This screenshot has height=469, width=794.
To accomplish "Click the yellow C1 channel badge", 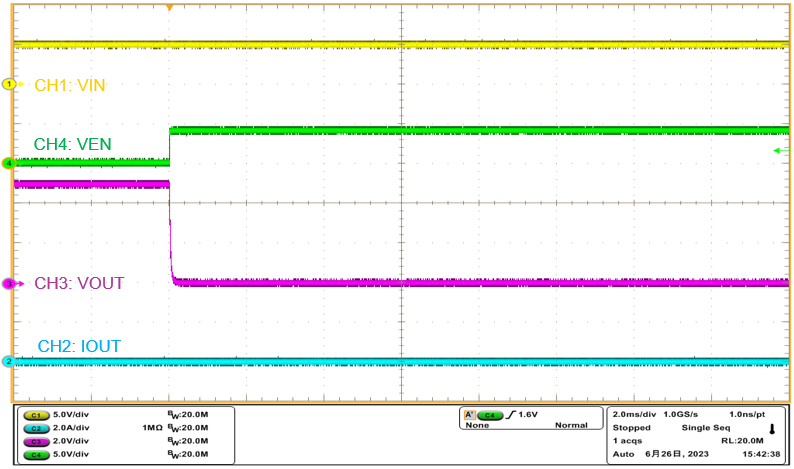I will click(x=37, y=414).
